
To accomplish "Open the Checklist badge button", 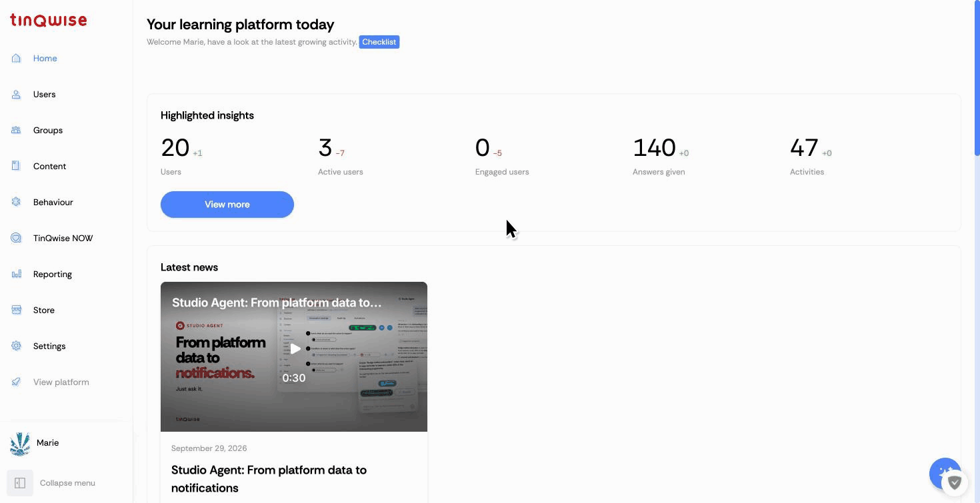I will pos(379,42).
